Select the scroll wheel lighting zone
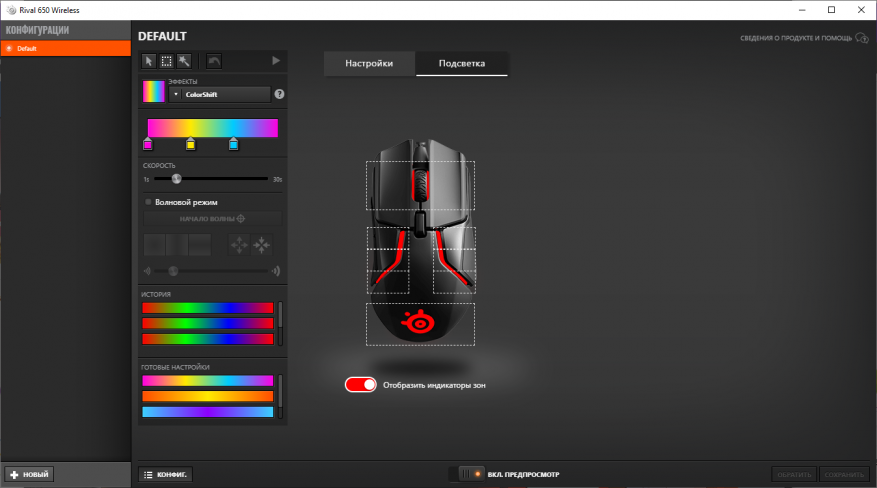Screen dimensions: 877x488 [x=421, y=186]
